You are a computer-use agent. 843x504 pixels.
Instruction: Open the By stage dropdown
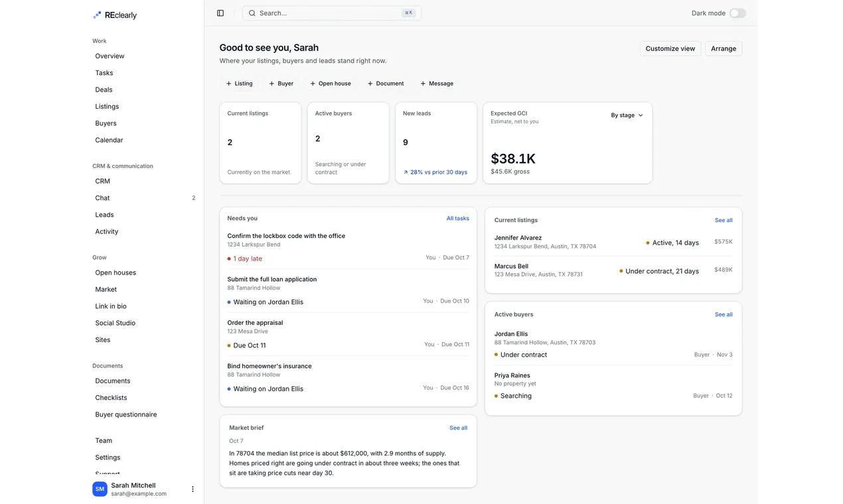tap(627, 115)
